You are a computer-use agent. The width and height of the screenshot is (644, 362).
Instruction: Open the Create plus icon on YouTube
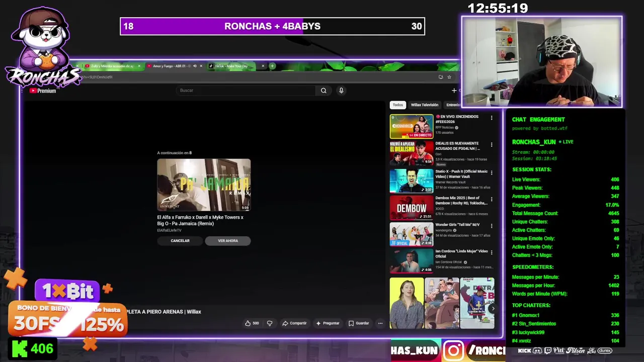tap(454, 90)
